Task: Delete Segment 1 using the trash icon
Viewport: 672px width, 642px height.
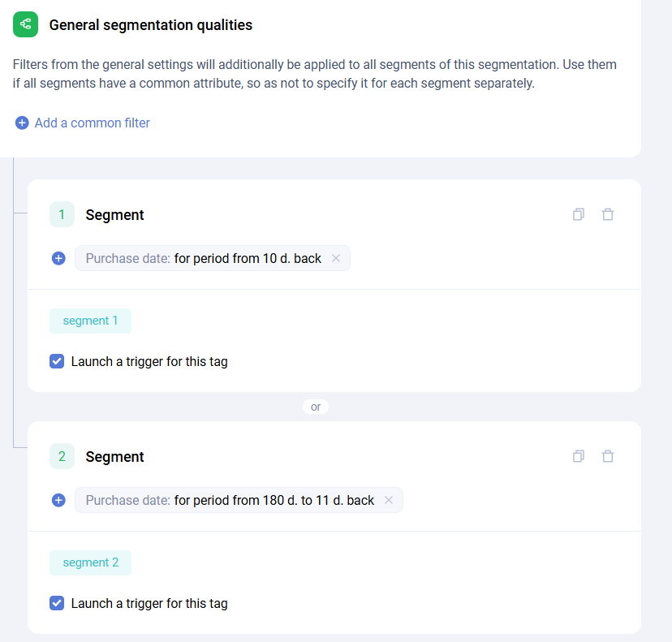Action: 608,215
